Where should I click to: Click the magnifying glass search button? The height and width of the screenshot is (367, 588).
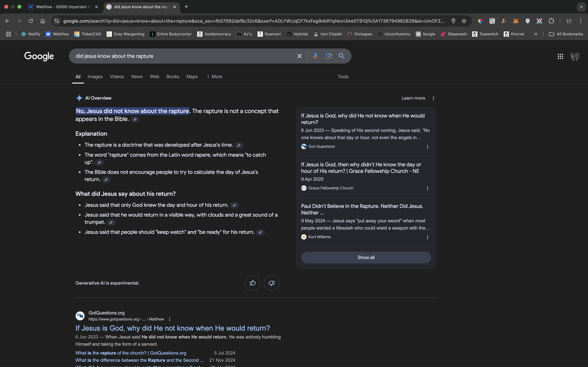click(342, 56)
